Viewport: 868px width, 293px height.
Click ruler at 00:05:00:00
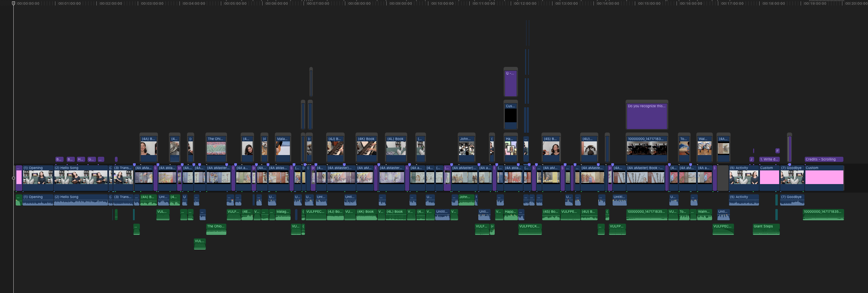pos(235,3)
